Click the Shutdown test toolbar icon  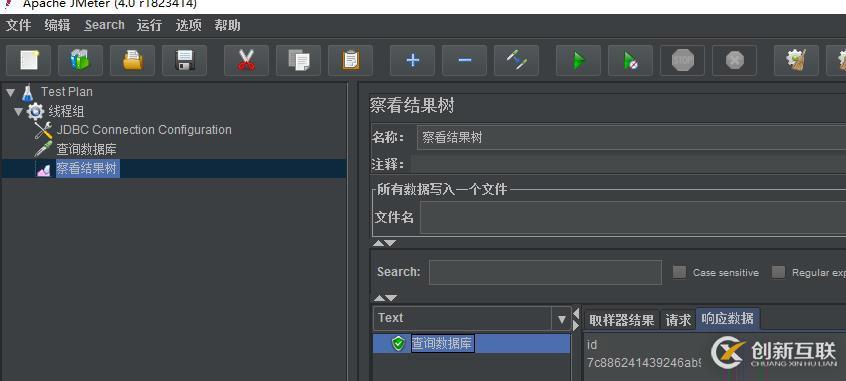point(734,60)
